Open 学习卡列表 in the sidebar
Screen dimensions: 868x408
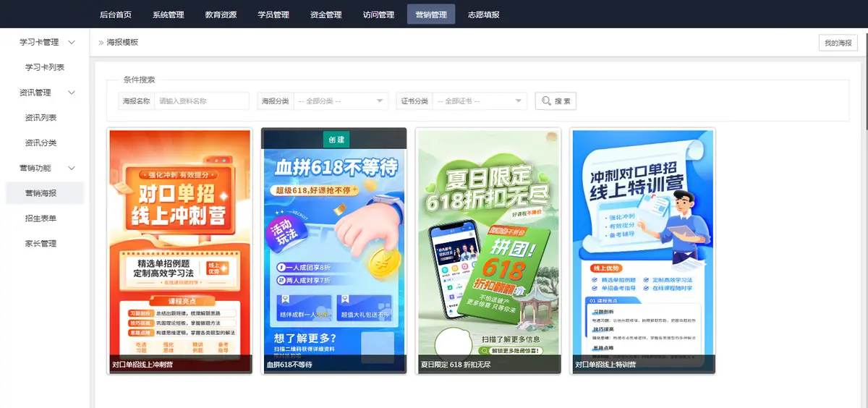coord(45,67)
